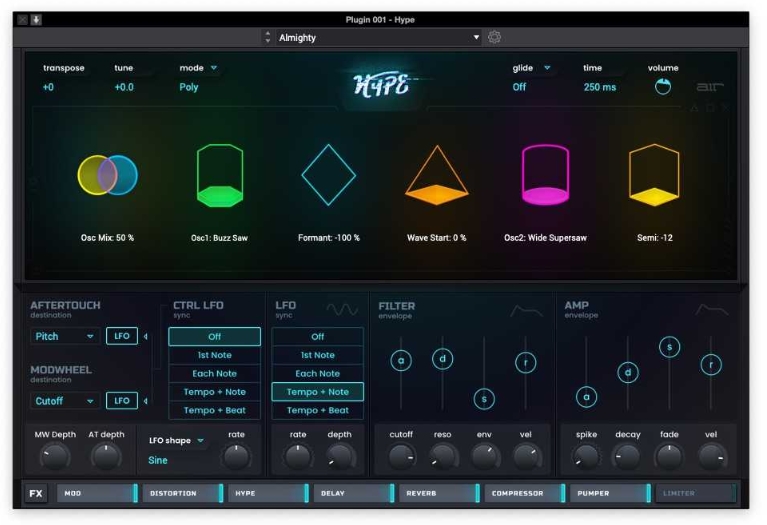Select LFO sync Off
The width and height of the screenshot is (767, 525).
[x=317, y=337]
